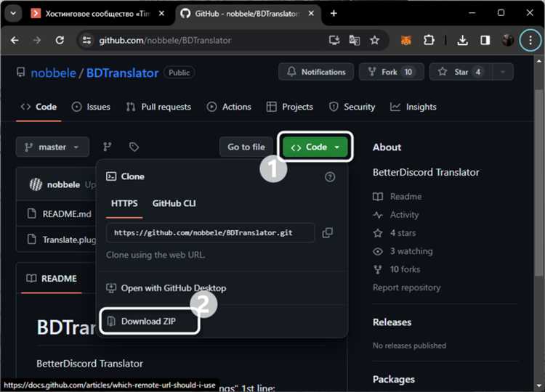
Task: Open the Translate.plugin file
Action: pos(69,240)
